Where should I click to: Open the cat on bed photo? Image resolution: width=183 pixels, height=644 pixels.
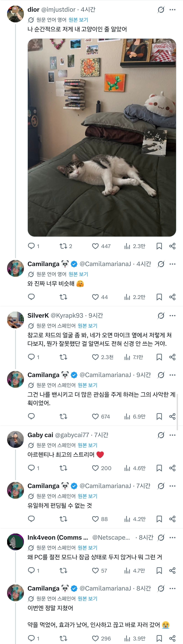point(102,137)
